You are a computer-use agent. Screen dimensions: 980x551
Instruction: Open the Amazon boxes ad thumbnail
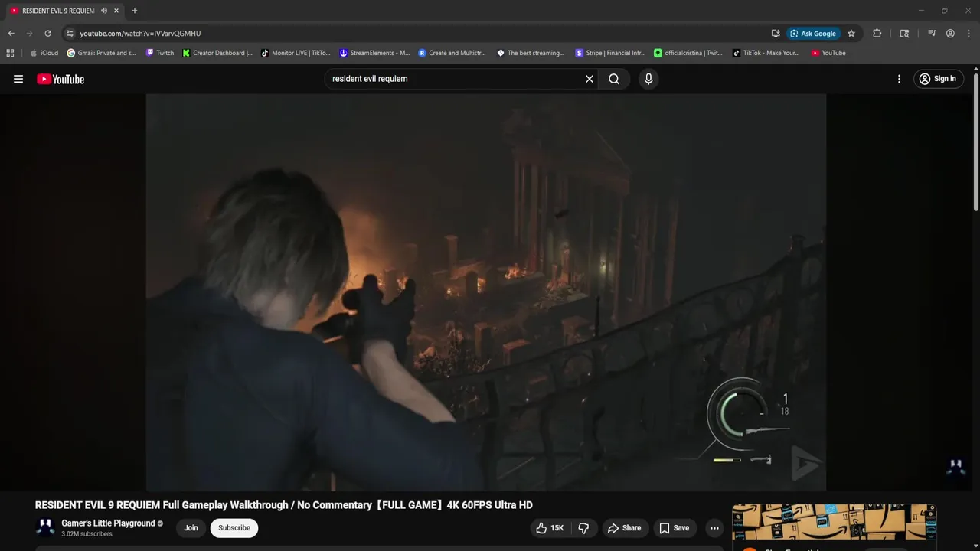click(834, 522)
